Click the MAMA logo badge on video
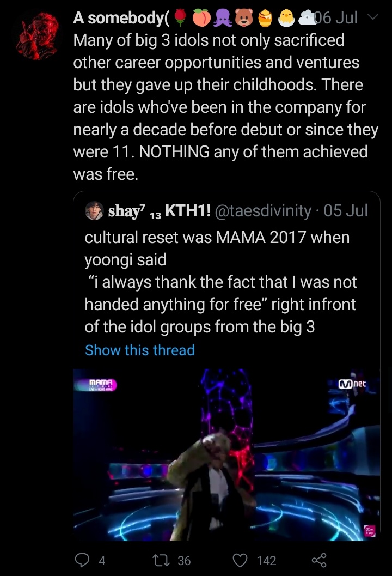 point(96,385)
